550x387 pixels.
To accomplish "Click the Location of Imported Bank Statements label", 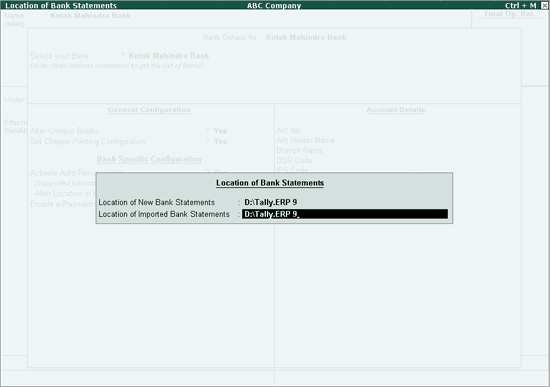I will pyautogui.click(x=164, y=214).
